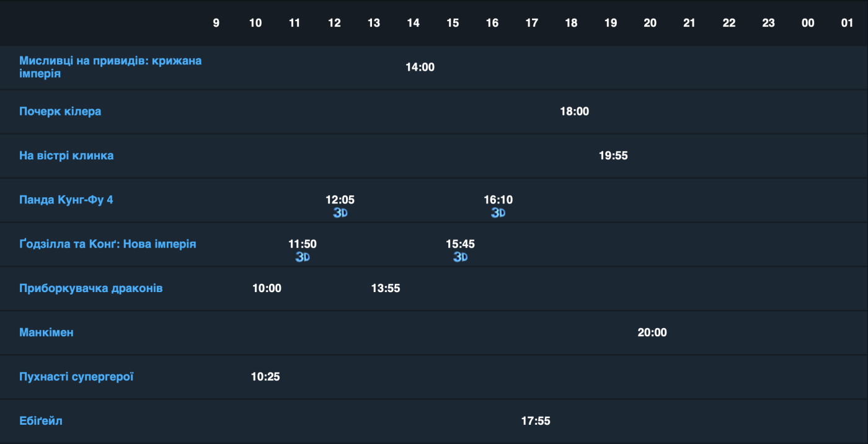Image resolution: width=868 pixels, height=444 pixels.
Task: Open Панда Кунг-Фу 4 movie title
Action: (66, 200)
